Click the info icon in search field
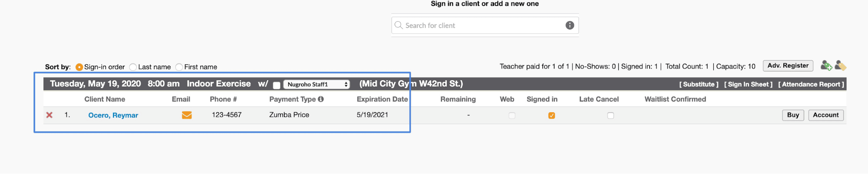Viewport: 868px width, 174px height. (x=570, y=25)
